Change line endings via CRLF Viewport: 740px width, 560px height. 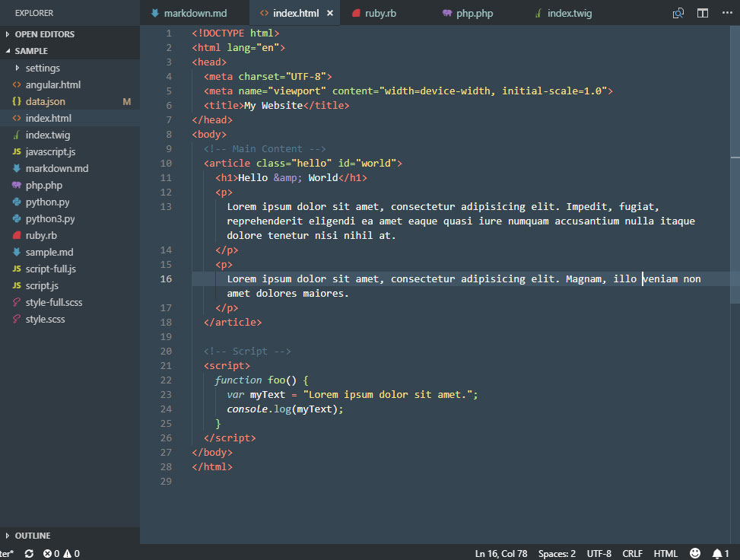point(633,553)
